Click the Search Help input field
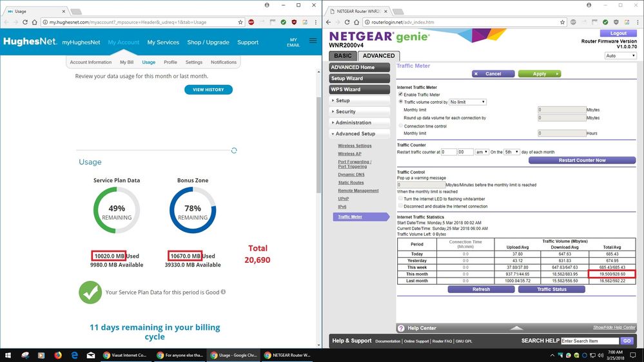 point(589,341)
